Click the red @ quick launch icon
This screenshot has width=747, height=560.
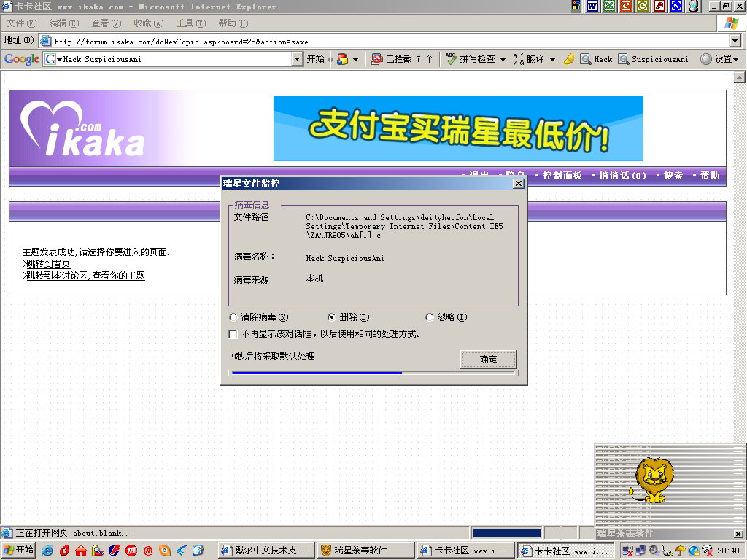(x=147, y=551)
